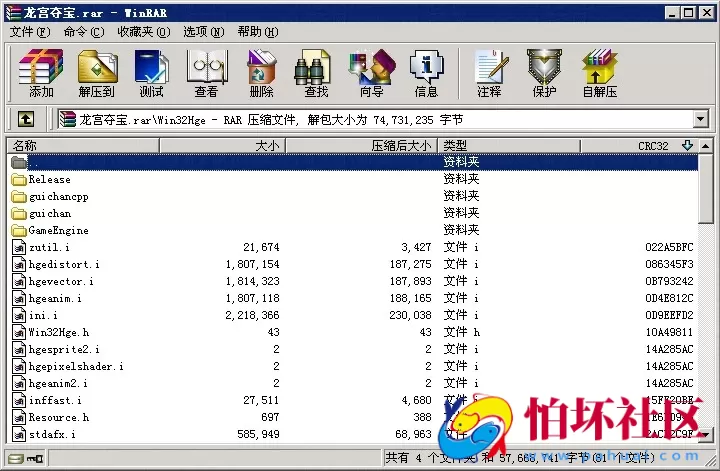The image size is (720, 471).
Task: Click the stdafx.i file icon
Action: tap(19, 434)
